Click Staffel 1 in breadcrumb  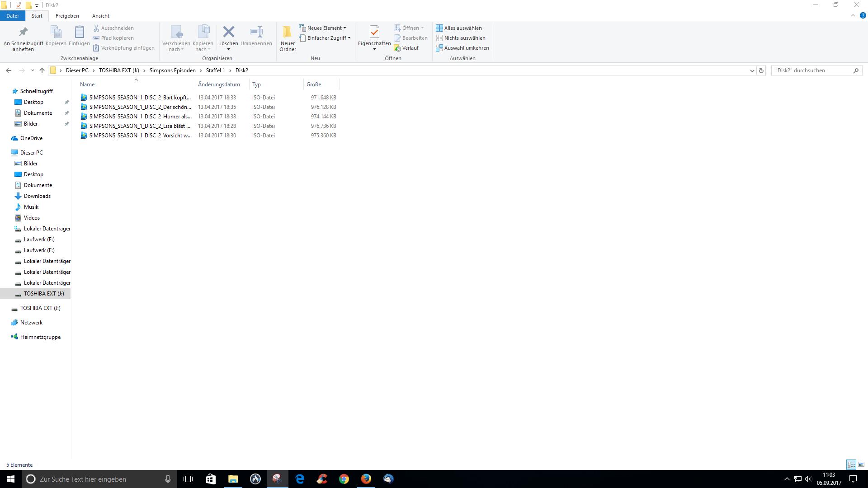pos(215,70)
